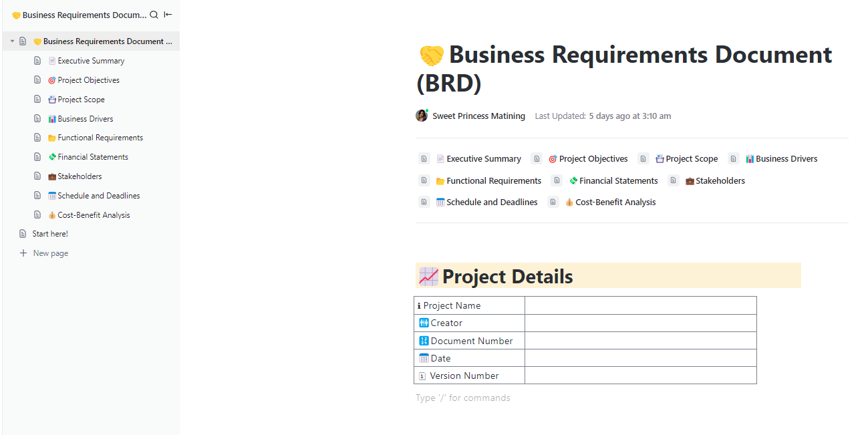Open Business Drivers from the sidebar

[x=86, y=119]
